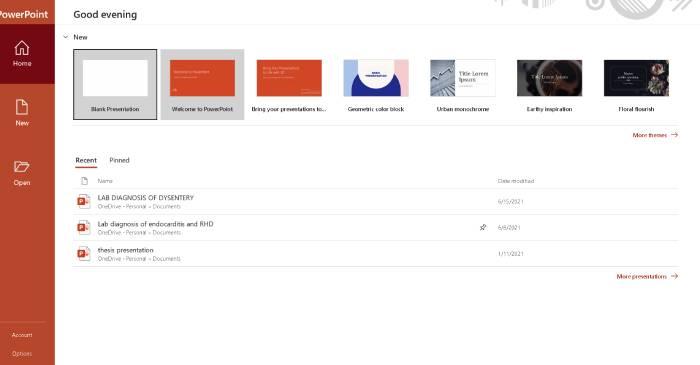Choose the Floral flourish theme
700x365 pixels.
point(636,84)
